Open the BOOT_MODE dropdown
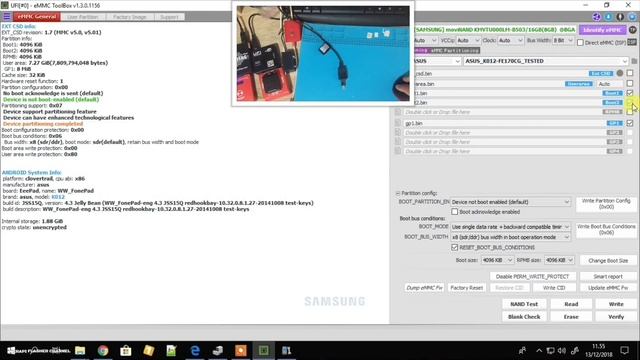Screen dimensions: 640x360 (x=510, y=227)
